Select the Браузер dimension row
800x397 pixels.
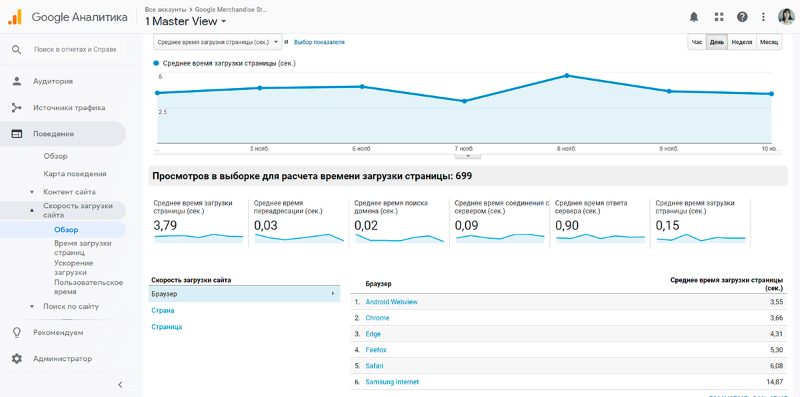click(244, 294)
